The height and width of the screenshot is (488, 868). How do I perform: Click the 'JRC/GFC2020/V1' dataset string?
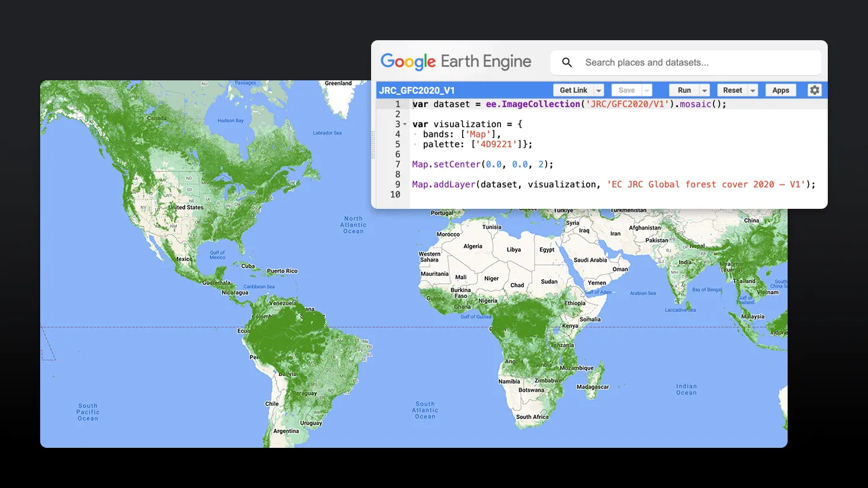(626, 104)
